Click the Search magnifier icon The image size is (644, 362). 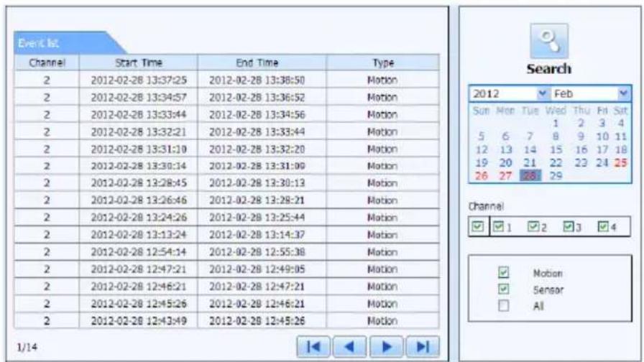(549, 41)
